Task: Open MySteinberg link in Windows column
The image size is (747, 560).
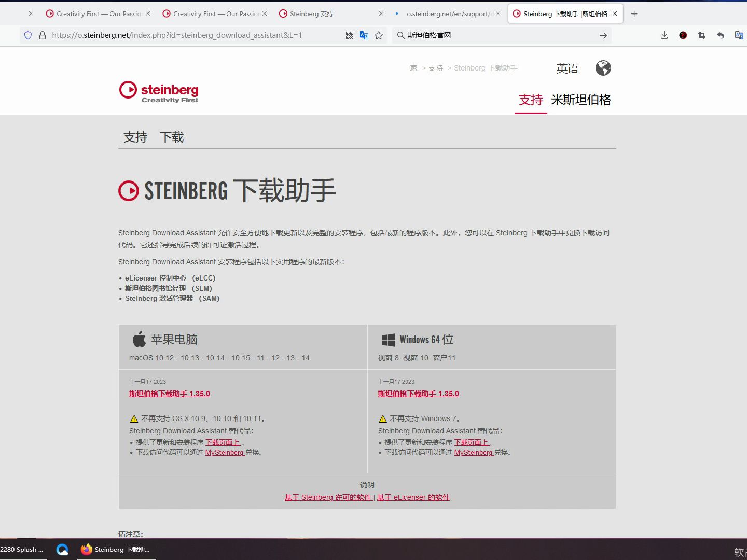Action: point(474,453)
